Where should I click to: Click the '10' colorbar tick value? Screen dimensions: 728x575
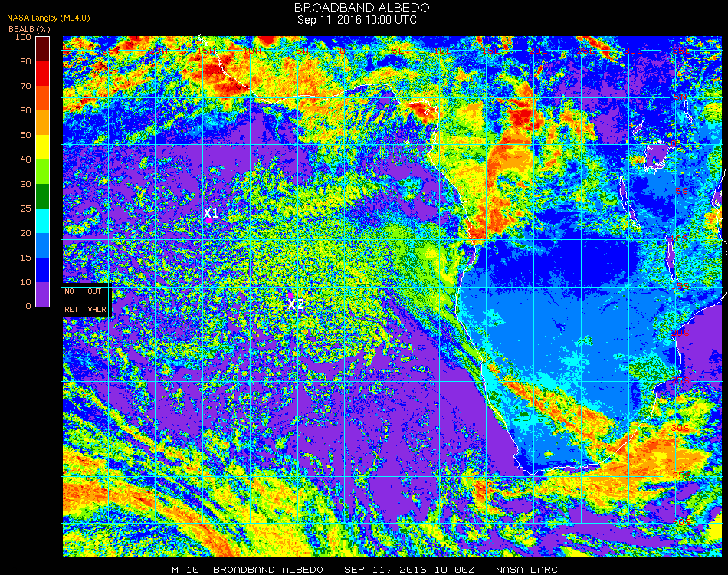click(25, 282)
